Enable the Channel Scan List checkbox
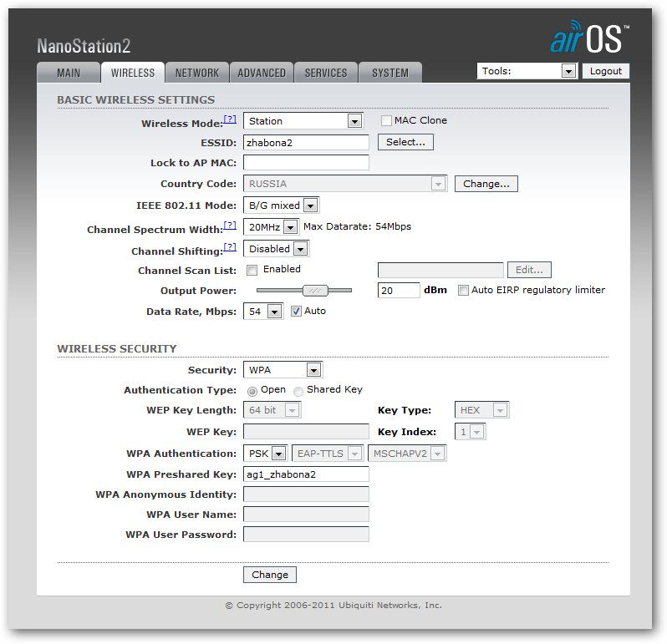 [252, 270]
